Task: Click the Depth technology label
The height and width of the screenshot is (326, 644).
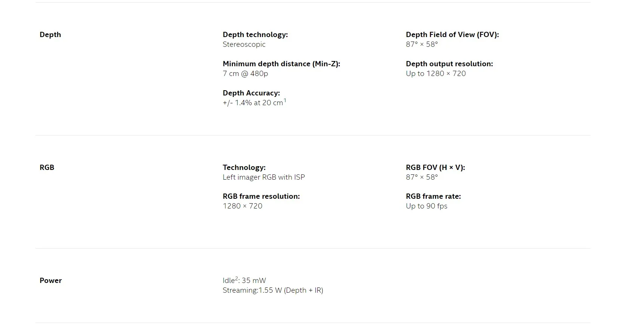Action: coord(255,34)
